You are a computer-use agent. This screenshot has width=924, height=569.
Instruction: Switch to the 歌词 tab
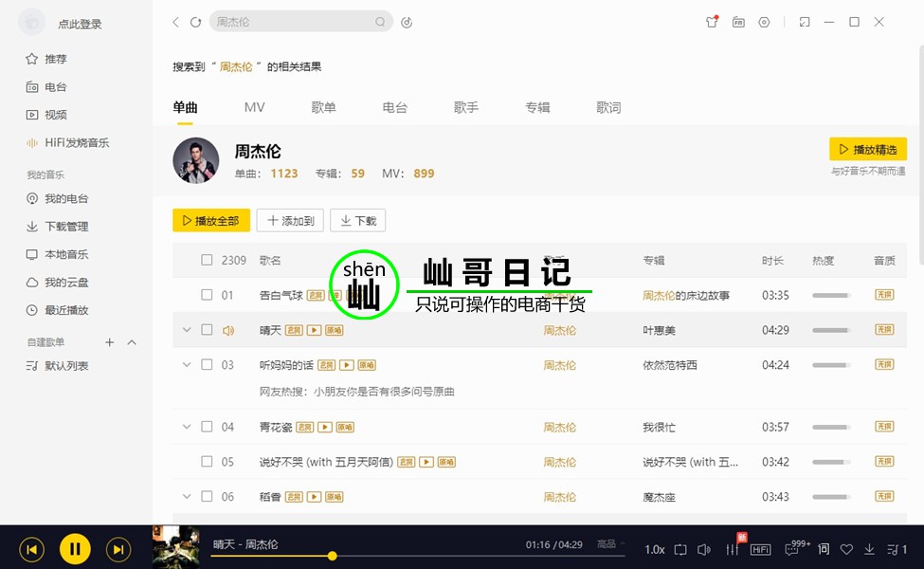[608, 107]
